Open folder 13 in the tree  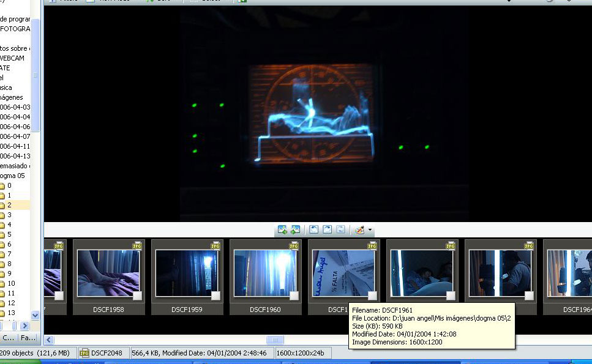[11, 313]
